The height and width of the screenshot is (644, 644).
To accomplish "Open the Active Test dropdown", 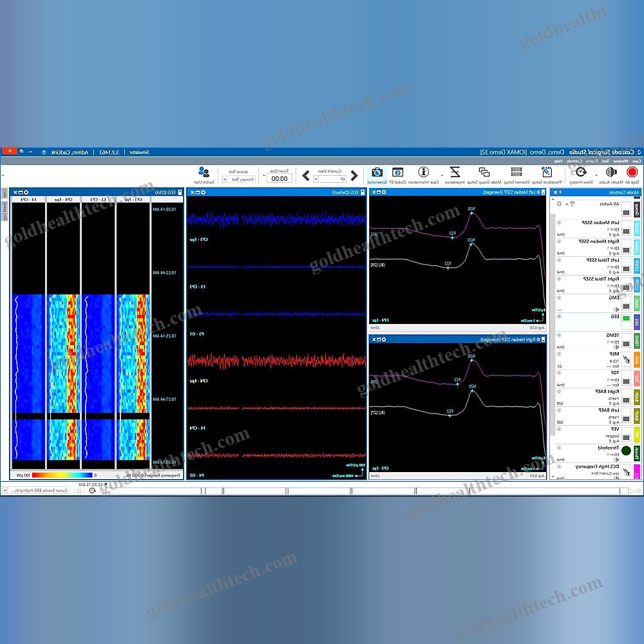I will pos(239,180).
